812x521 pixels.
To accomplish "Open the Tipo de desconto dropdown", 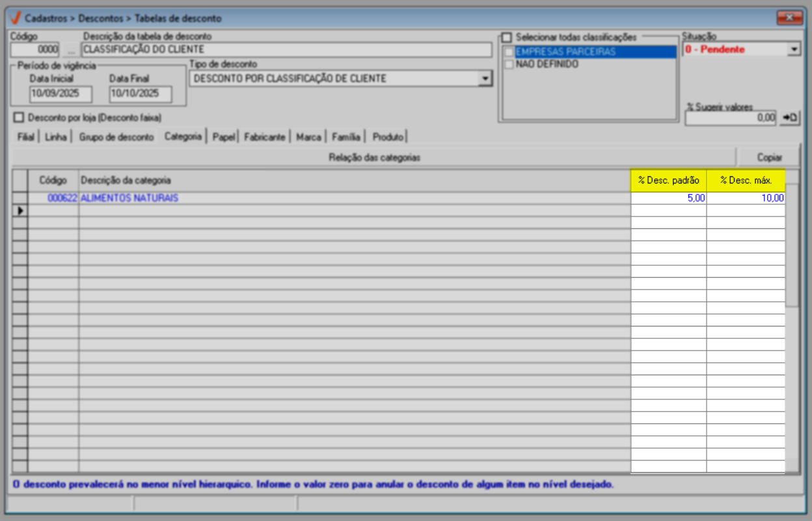I will coord(485,79).
